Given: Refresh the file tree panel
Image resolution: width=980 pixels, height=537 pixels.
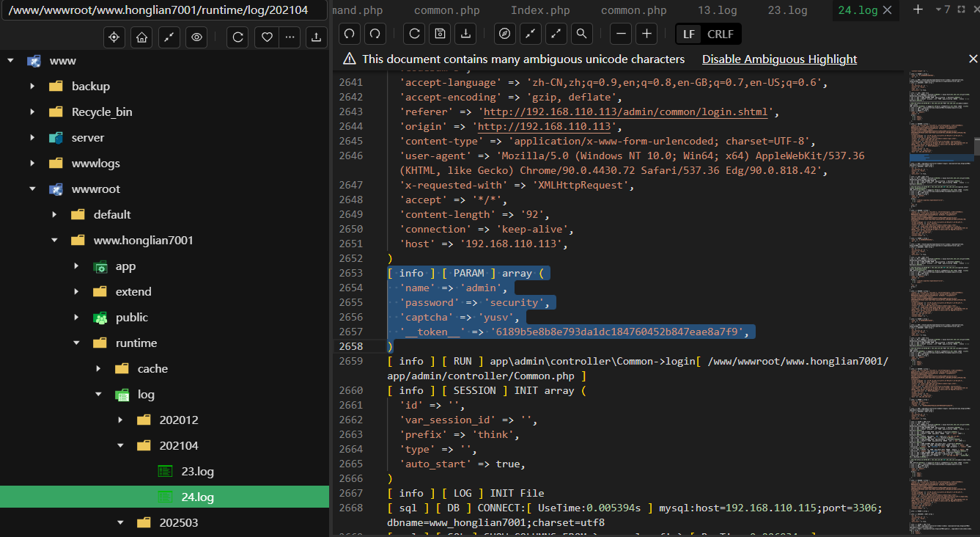Looking at the screenshot, I should tap(237, 37).
